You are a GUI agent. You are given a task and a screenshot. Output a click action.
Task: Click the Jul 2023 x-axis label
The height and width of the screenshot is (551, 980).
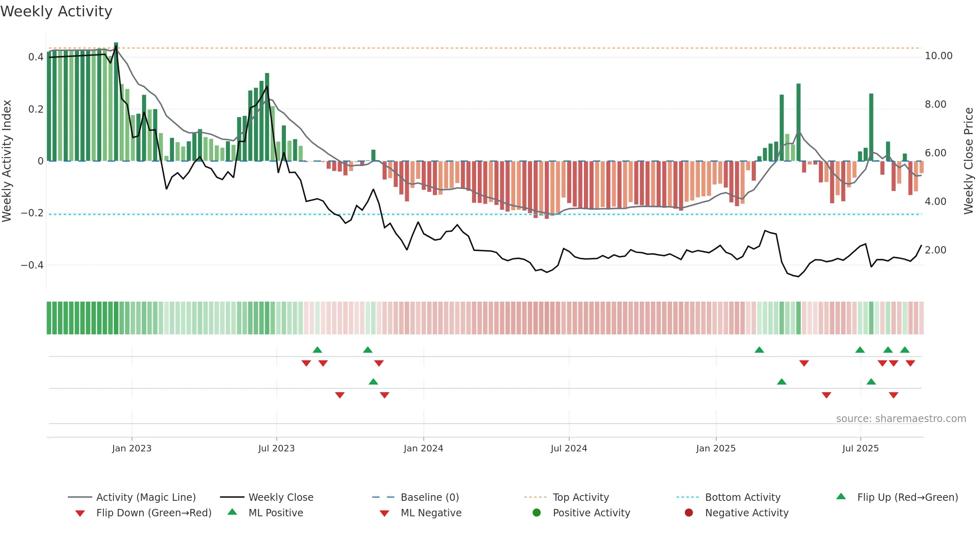pos(276,448)
